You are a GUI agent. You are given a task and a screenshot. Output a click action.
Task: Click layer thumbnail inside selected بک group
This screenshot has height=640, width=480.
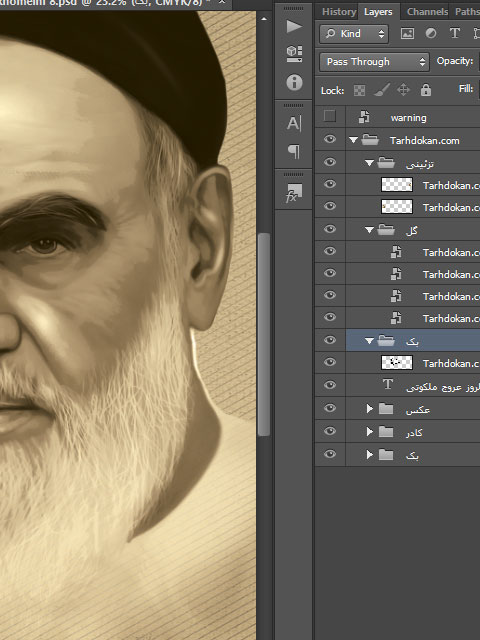pos(396,362)
